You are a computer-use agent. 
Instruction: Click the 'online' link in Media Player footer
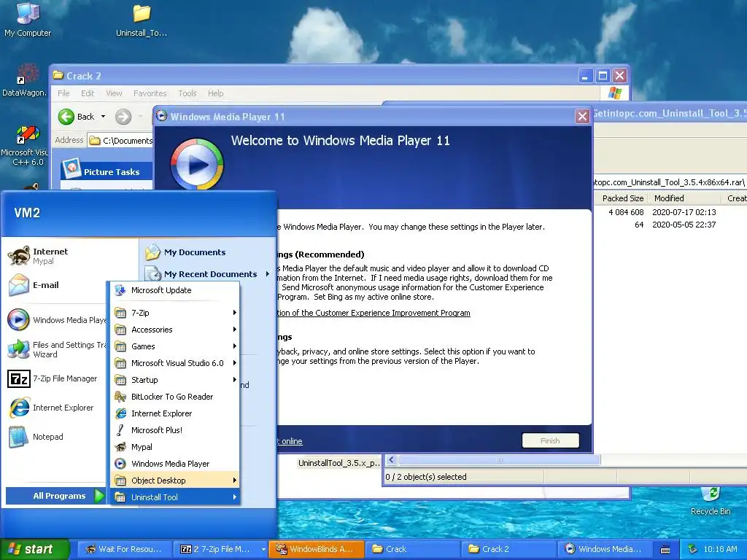pos(290,441)
